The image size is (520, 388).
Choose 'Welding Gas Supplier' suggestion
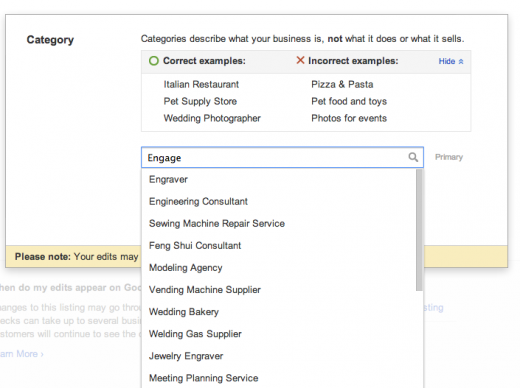[x=282, y=334]
